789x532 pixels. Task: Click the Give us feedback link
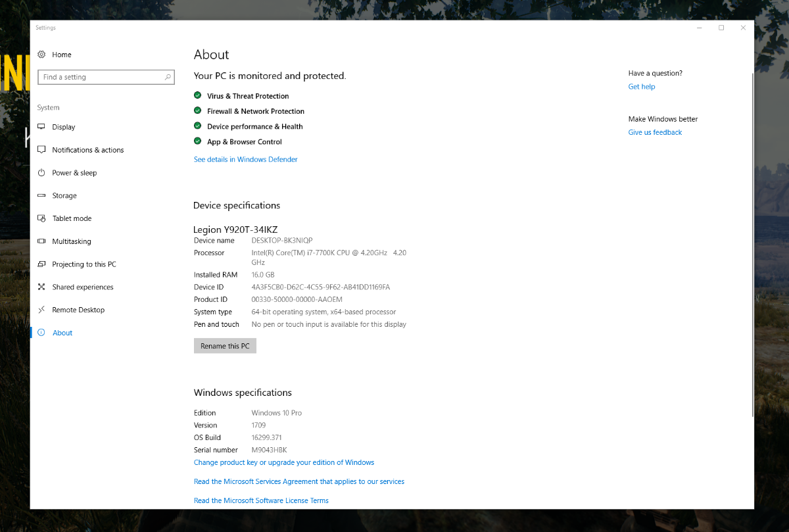click(655, 132)
